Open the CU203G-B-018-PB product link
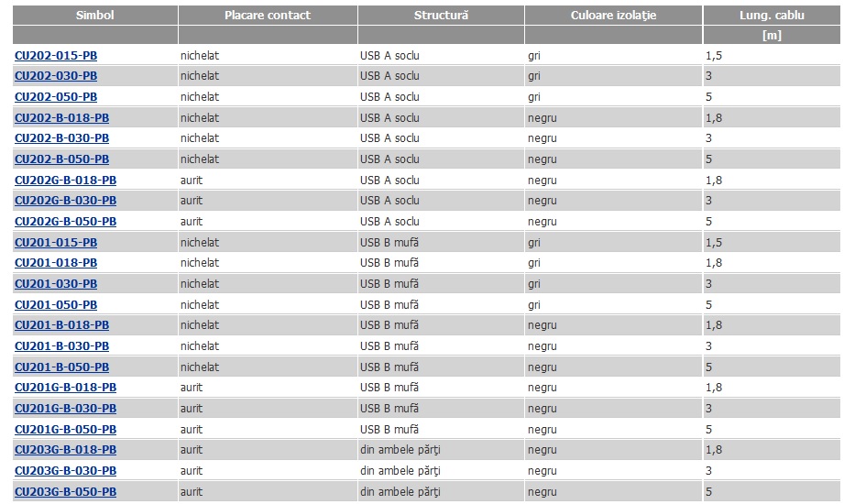 point(66,450)
